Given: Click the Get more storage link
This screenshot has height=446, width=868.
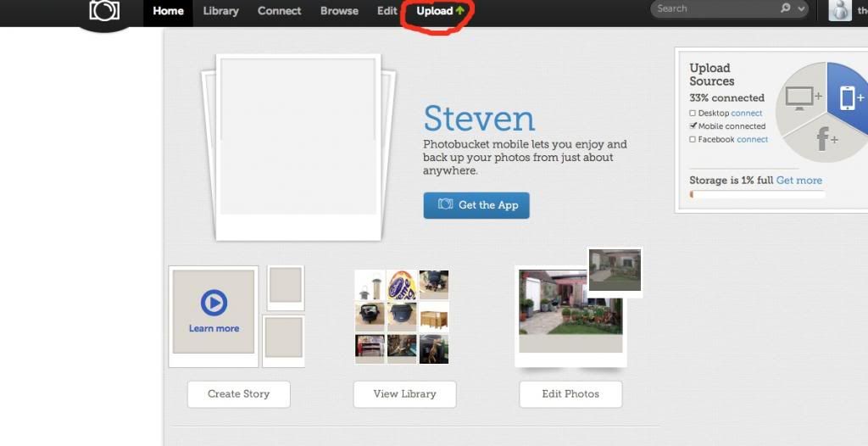Looking at the screenshot, I should click(798, 180).
